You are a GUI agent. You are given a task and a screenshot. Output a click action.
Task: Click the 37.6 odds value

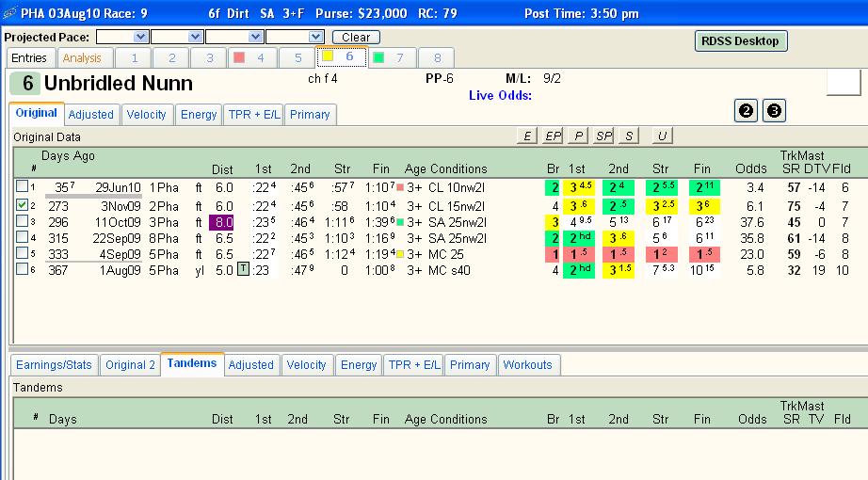752,222
